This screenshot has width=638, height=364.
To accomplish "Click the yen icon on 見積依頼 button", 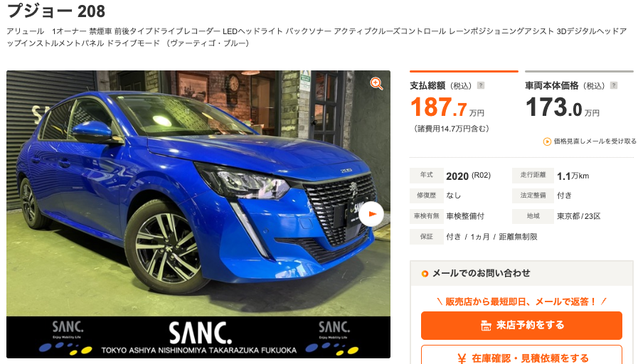I will pos(462,359).
